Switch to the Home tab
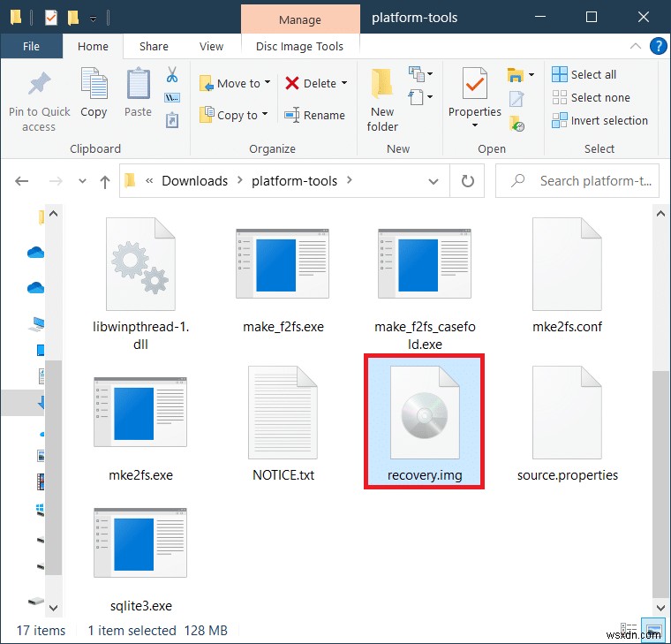 [93, 46]
